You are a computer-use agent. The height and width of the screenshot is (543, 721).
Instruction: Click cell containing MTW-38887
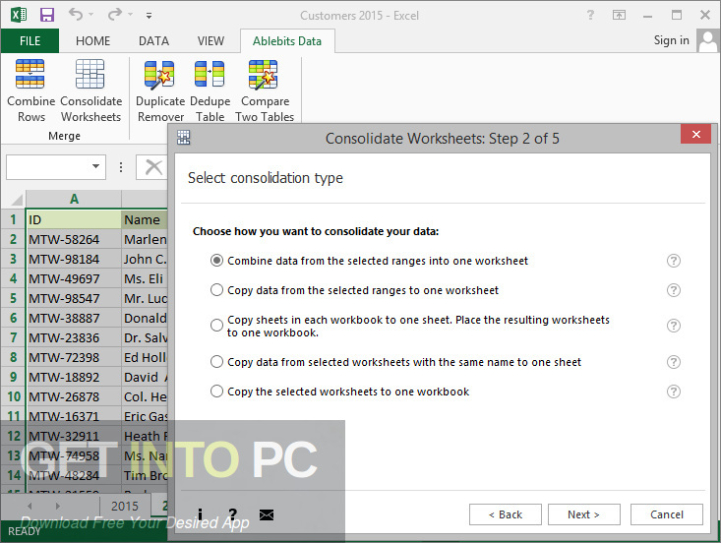74,318
